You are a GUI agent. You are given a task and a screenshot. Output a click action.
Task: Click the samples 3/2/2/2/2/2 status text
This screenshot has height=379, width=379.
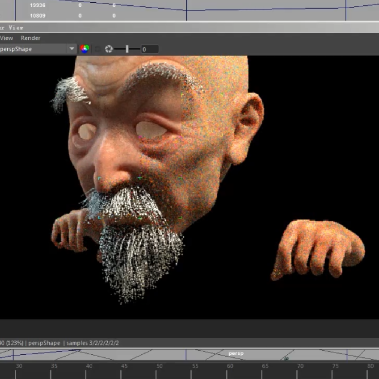click(93, 343)
